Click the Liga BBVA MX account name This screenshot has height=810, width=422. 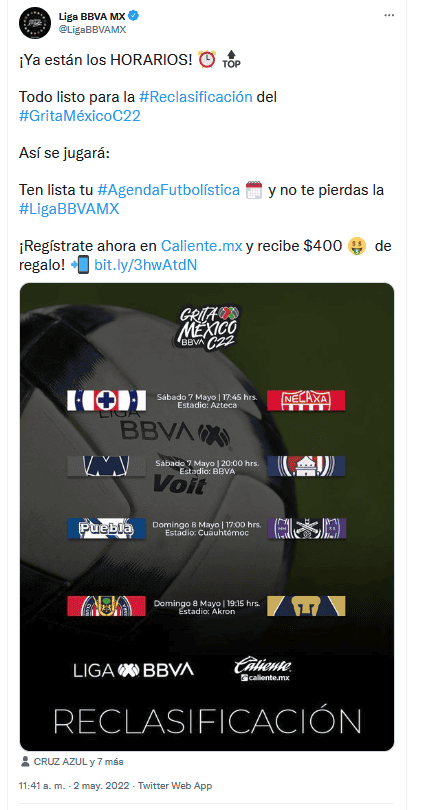pos(92,17)
